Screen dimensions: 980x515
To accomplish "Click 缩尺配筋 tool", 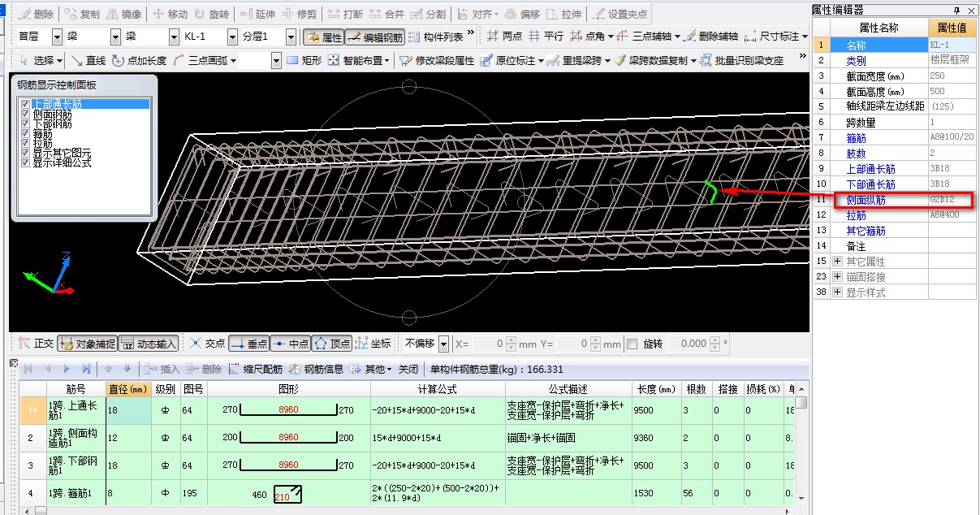I will pos(255,369).
